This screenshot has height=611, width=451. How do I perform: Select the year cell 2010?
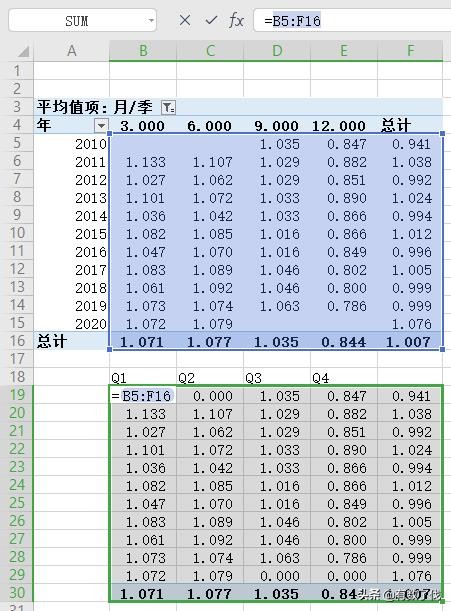tap(71, 144)
